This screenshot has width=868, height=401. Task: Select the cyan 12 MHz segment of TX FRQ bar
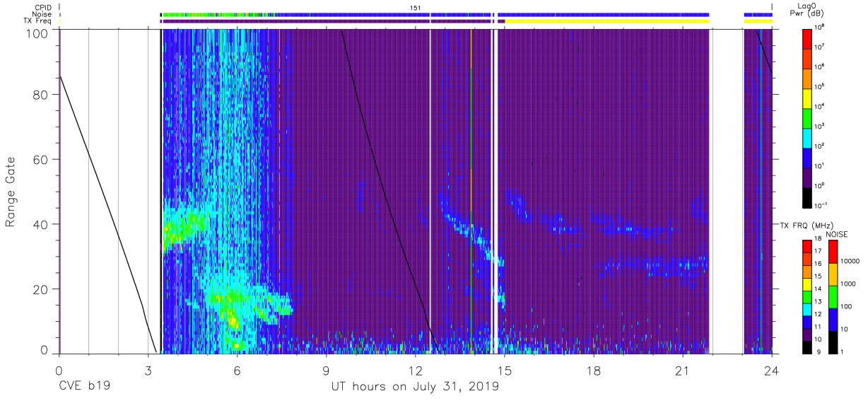click(x=808, y=308)
